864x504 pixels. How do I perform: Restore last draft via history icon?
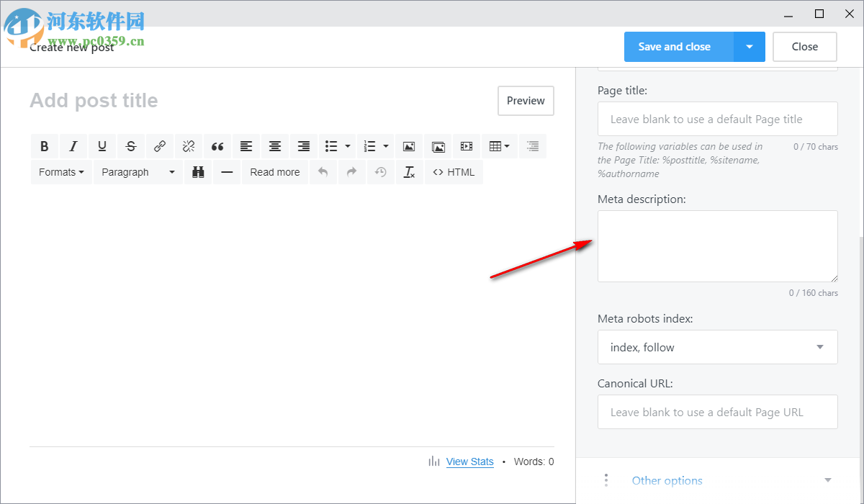(381, 172)
